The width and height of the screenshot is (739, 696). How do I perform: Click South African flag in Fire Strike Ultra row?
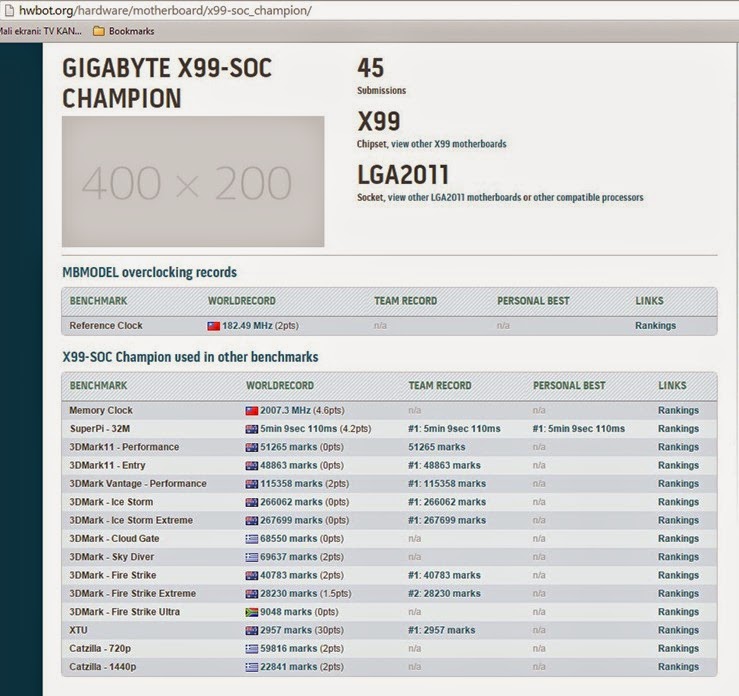252,612
